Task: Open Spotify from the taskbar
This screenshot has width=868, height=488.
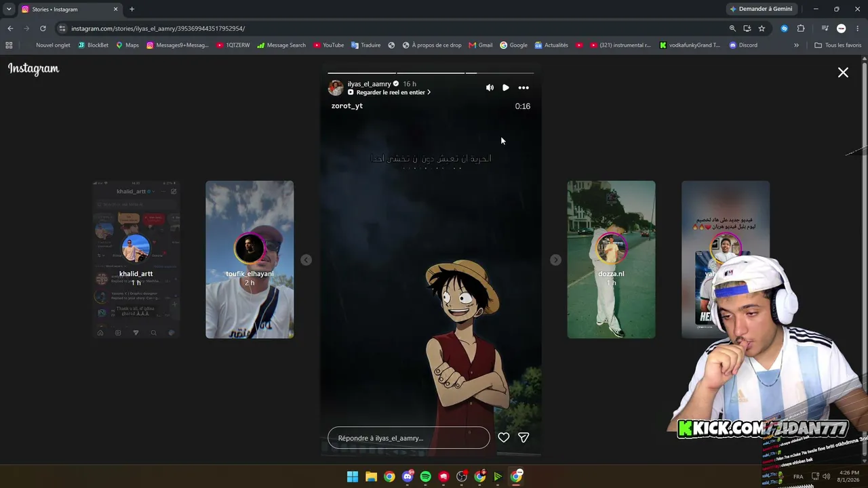Action: click(426, 476)
